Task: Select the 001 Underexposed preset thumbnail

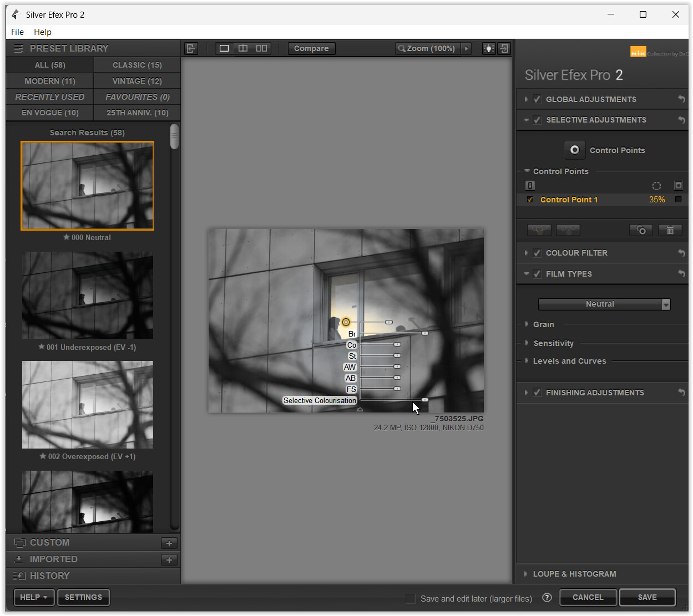Action: (x=88, y=295)
